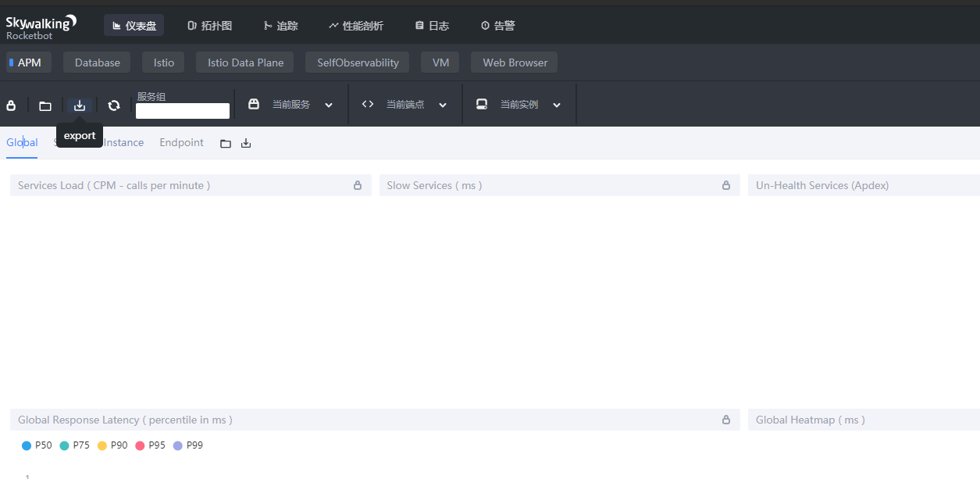Click the 当前服务 service icon
Screen dimensions: 980x479
(254, 104)
